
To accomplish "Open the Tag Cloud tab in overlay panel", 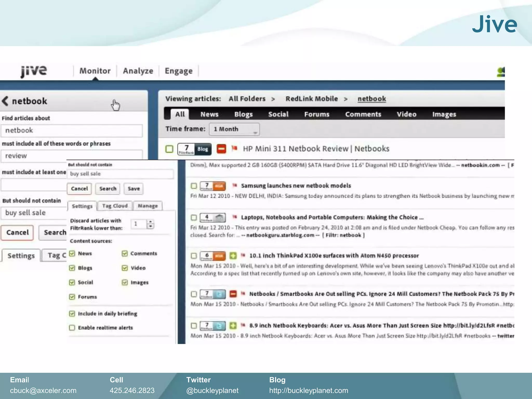I will pyautogui.click(x=115, y=206).
